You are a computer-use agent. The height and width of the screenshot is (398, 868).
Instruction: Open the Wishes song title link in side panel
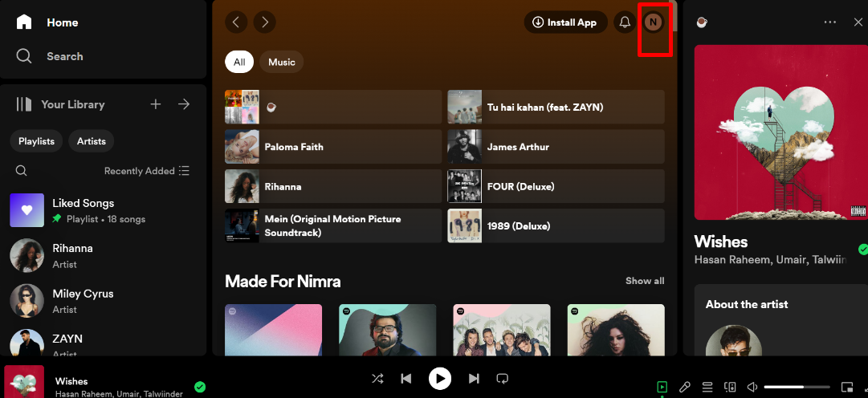click(721, 242)
